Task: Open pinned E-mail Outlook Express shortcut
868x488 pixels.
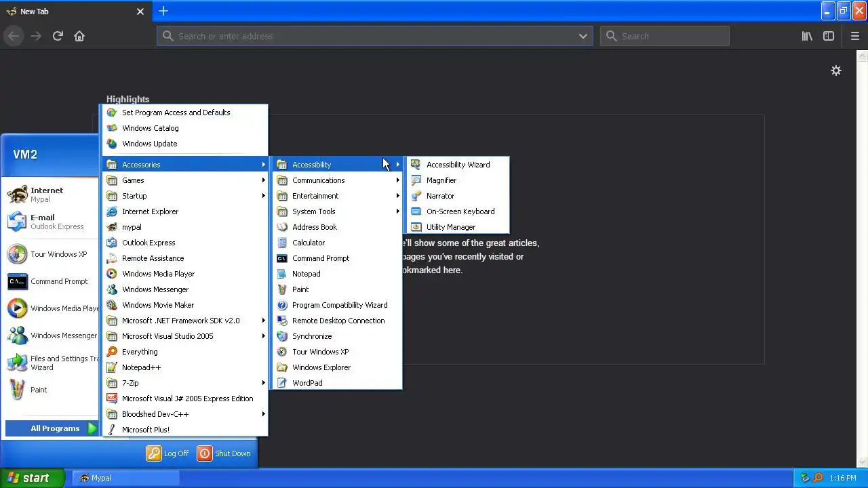Action: pos(52,222)
